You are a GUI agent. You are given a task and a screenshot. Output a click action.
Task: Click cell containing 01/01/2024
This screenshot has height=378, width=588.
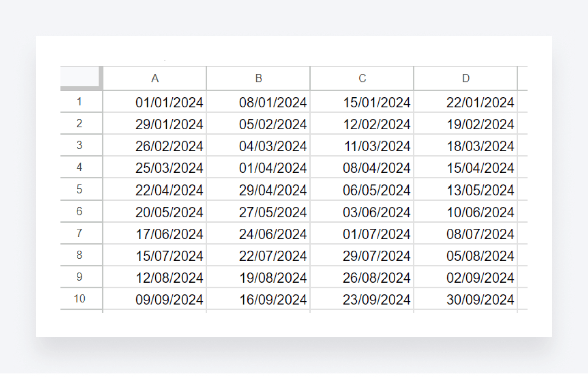tap(155, 101)
